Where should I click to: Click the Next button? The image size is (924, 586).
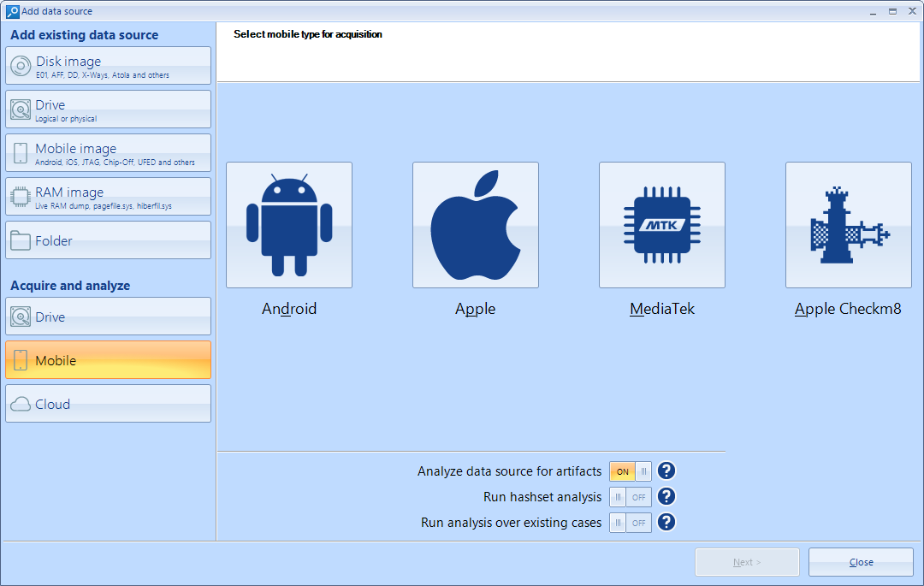tap(747, 562)
